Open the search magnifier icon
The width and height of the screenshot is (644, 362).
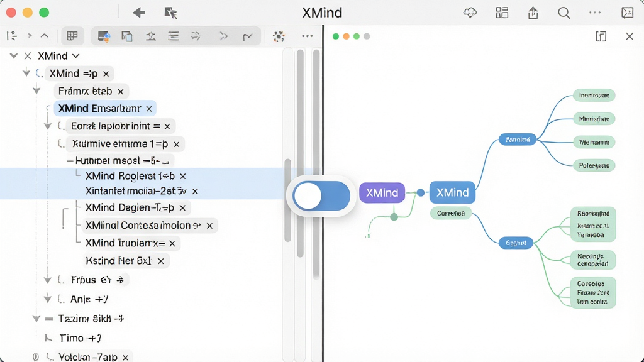point(564,13)
